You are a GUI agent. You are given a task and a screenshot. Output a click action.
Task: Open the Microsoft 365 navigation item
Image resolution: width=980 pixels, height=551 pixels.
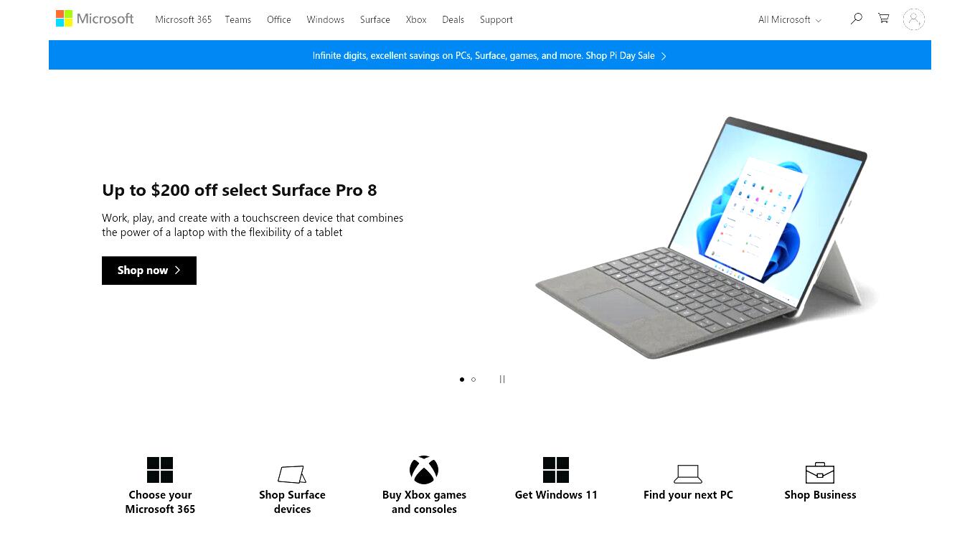(x=184, y=19)
